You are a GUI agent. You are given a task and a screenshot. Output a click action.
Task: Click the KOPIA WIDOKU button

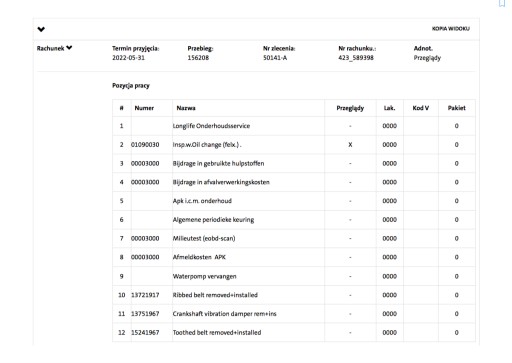click(451, 29)
